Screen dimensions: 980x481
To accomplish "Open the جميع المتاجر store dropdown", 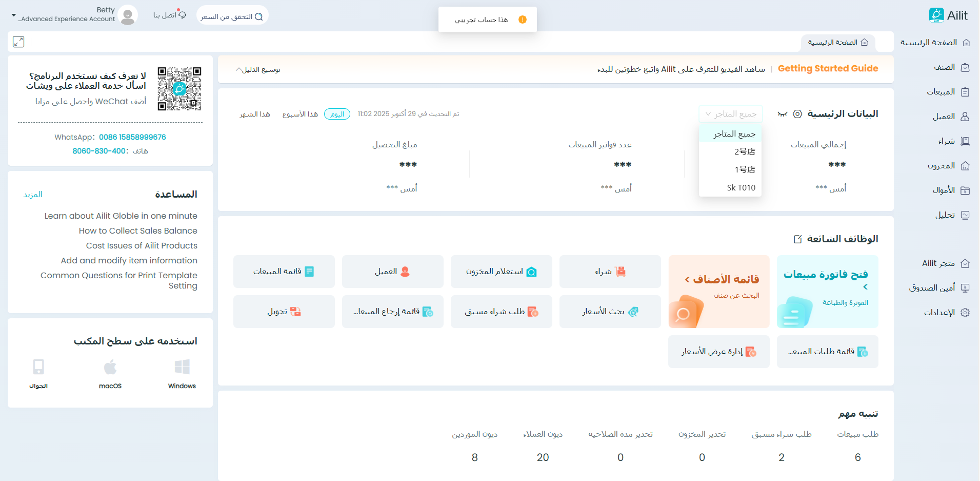I will (x=731, y=114).
